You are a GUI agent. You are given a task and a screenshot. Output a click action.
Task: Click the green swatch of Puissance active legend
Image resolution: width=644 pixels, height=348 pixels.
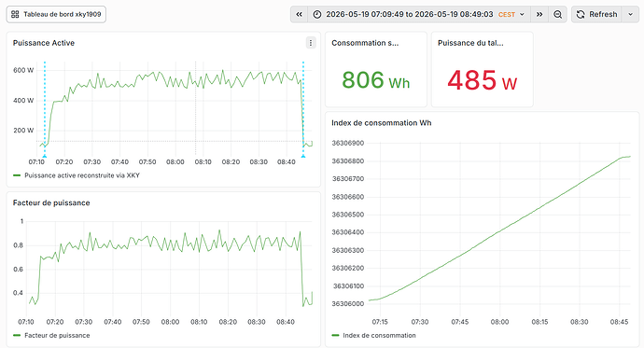coord(17,175)
